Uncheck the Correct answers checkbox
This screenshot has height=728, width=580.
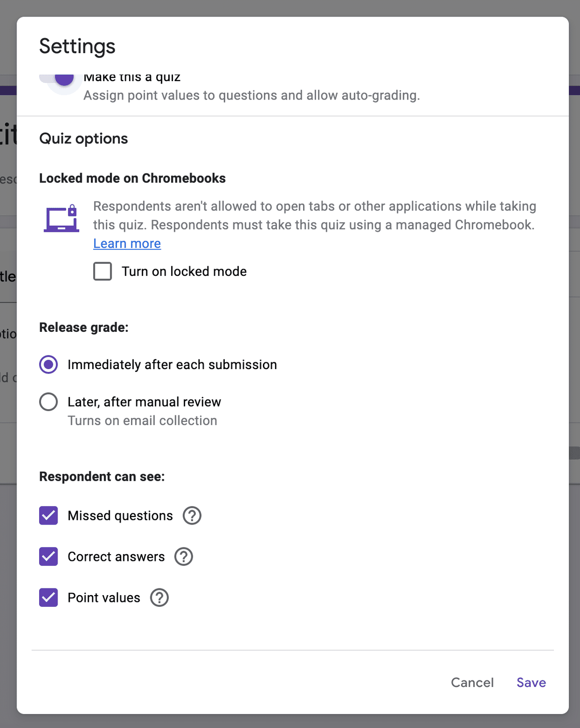pyautogui.click(x=48, y=557)
